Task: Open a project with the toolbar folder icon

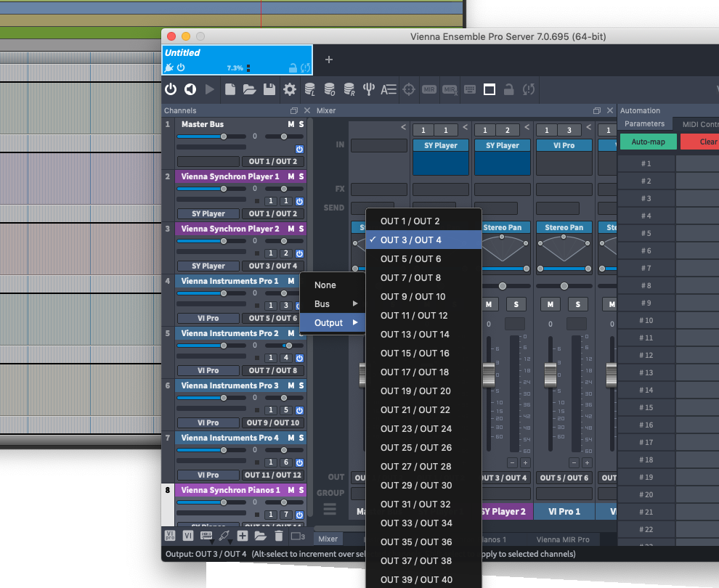Action: coord(249,89)
